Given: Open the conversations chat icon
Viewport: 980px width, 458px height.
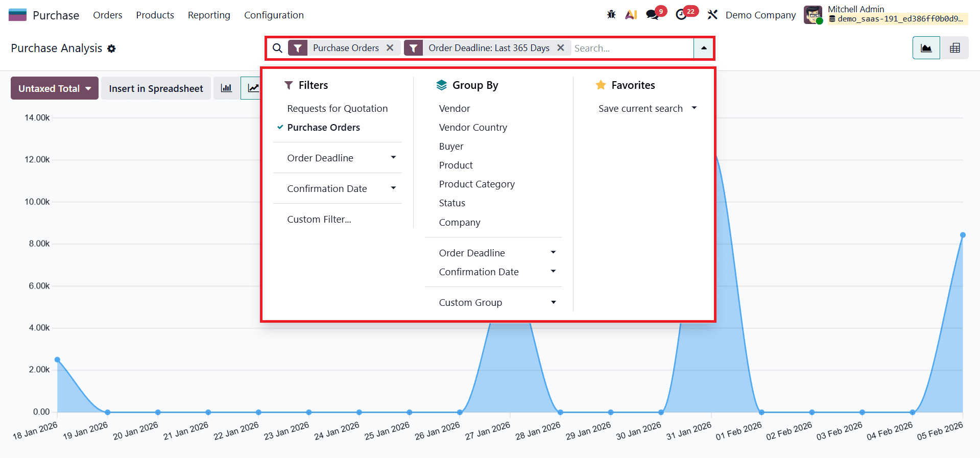Looking at the screenshot, I should tap(652, 15).
